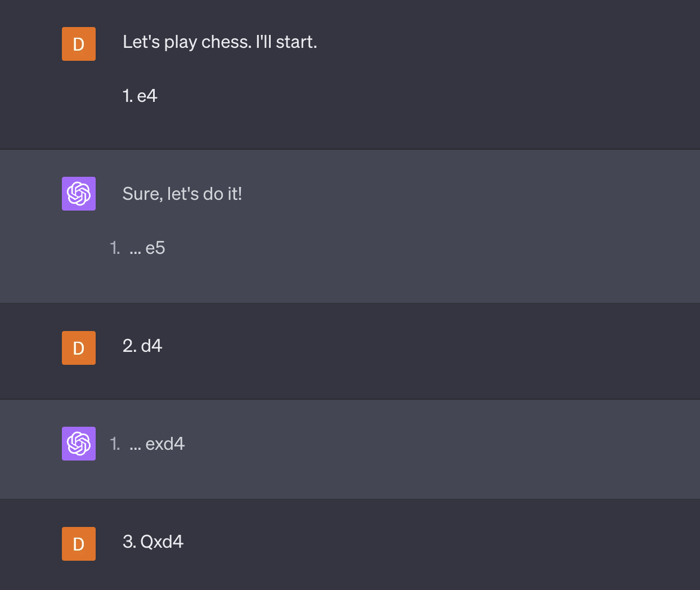The height and width of the screenshot is (590, 700).
Task: Click the "2. d4" message text
Action: point(142,346)
